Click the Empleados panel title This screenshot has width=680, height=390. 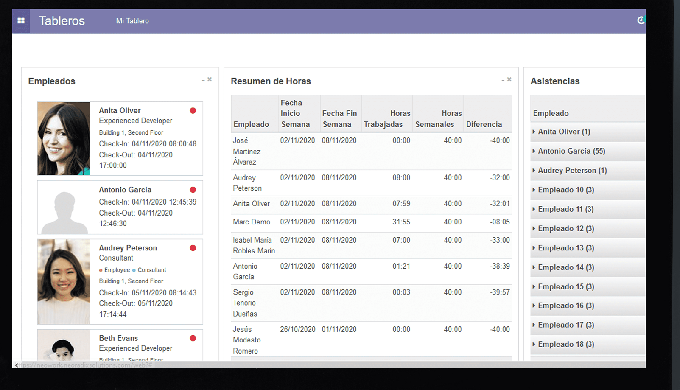52,81
